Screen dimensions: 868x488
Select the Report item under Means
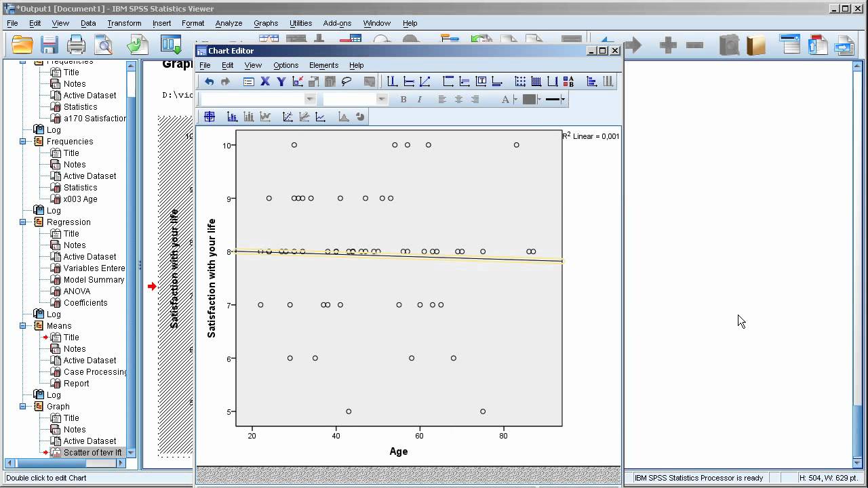[x=76, y=384]
